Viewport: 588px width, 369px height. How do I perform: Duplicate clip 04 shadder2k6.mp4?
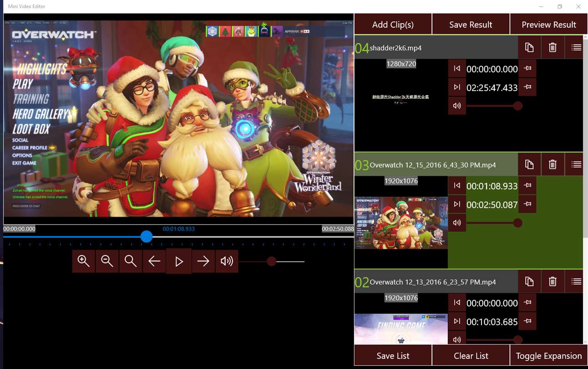pos(529,47)
